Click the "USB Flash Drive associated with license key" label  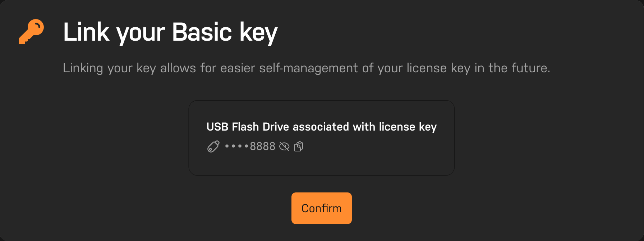[x=321, y=127]
